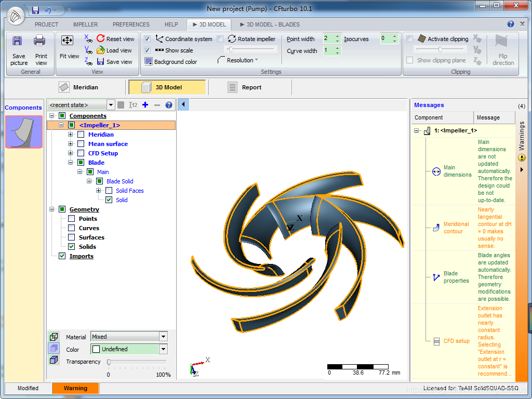Screen dimensions: 532x399
Task: Open help with the ribbon question mark icon
Action: [510, 24]
